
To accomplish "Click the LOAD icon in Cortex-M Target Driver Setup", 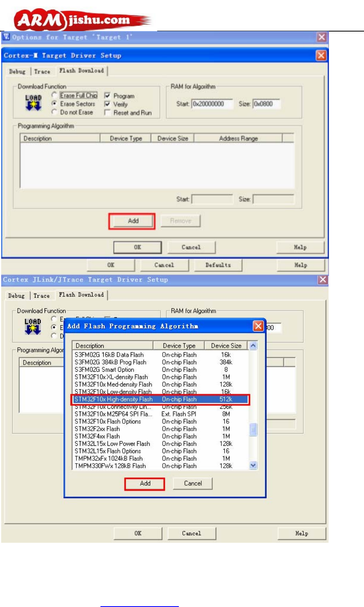I will [33, 103].
